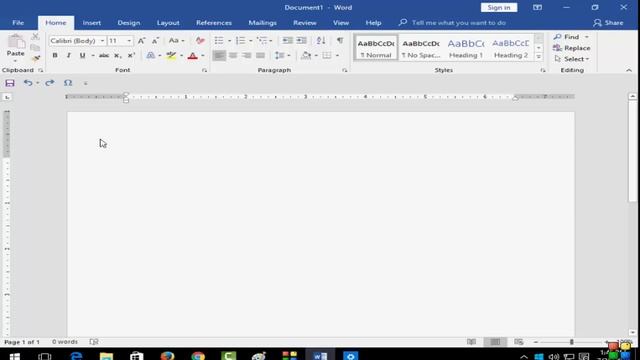Image resolution: width=640 pixels, height=360 pixels.
Task: Create a multilevel list
Action: pos(262,41)
